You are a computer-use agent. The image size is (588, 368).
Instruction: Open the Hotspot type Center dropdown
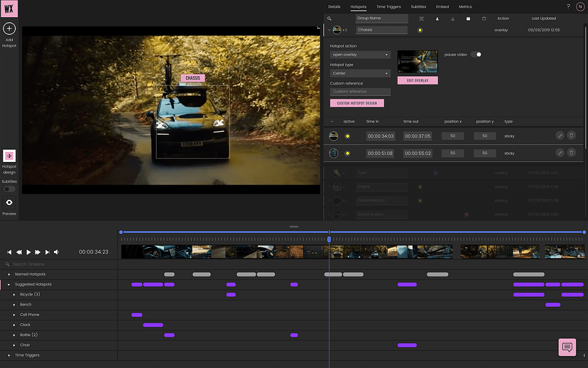[360, 73]
